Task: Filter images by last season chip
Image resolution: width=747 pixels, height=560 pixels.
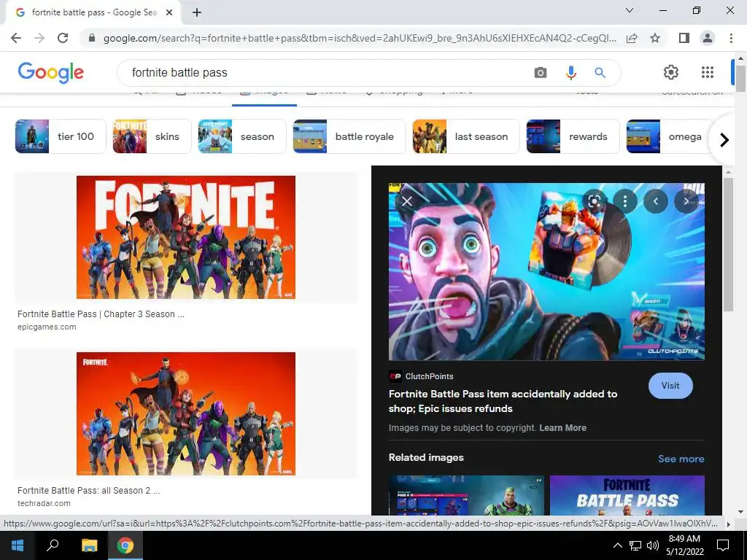Action: (466, 136)
